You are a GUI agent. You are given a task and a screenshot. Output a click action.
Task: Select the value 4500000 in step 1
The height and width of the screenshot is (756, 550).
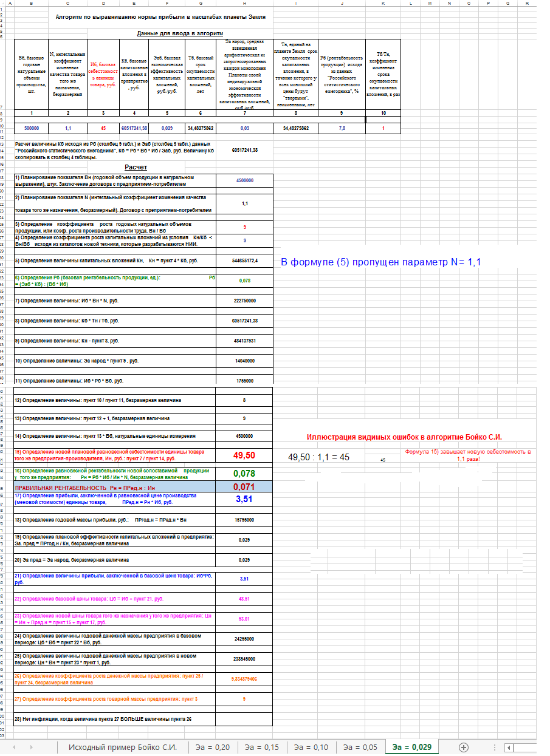coord(244,180)
